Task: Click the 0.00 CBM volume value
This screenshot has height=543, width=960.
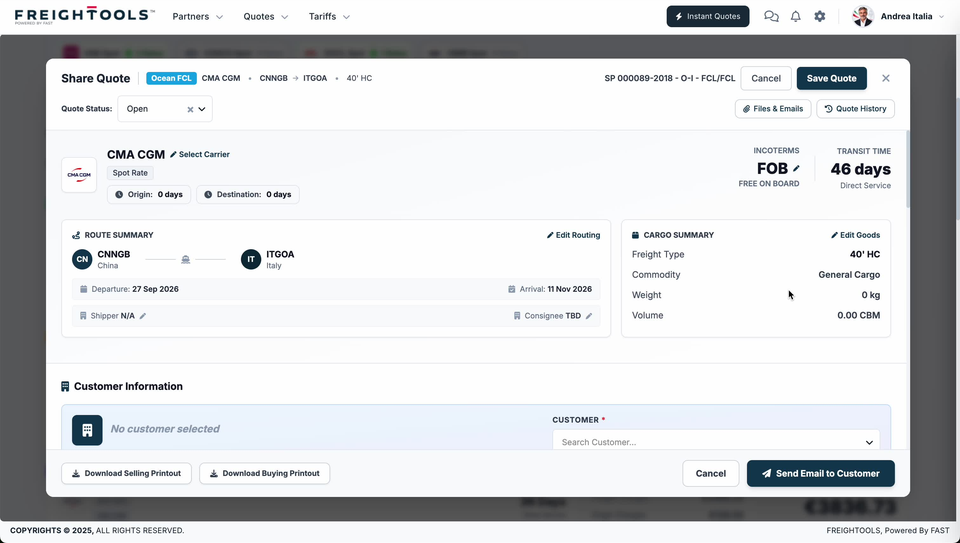Action: pos(858,315)
